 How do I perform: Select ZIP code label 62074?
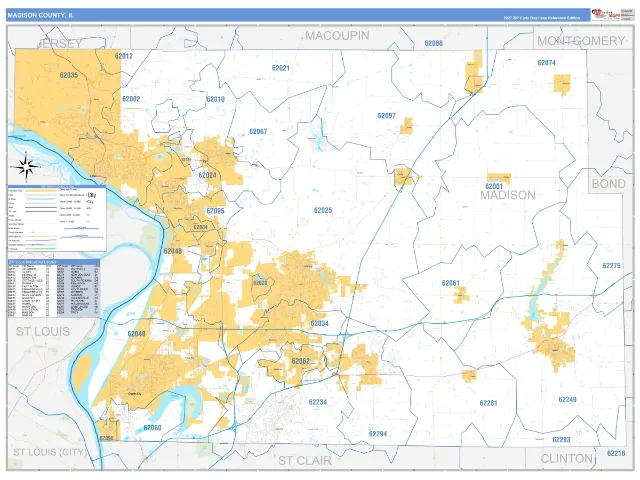pyautogui.click(x=547, y=63)
